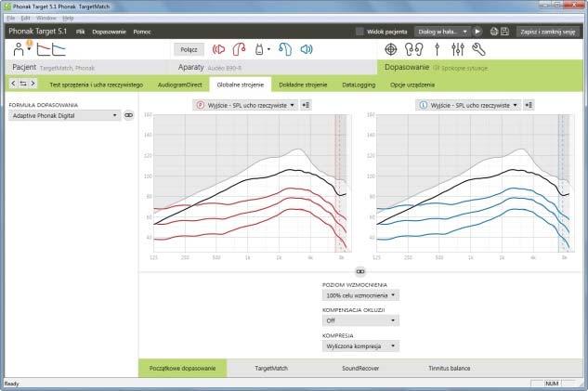Select the iCube programming interface icon
The image size is (588, 391).
coord(259,49)
